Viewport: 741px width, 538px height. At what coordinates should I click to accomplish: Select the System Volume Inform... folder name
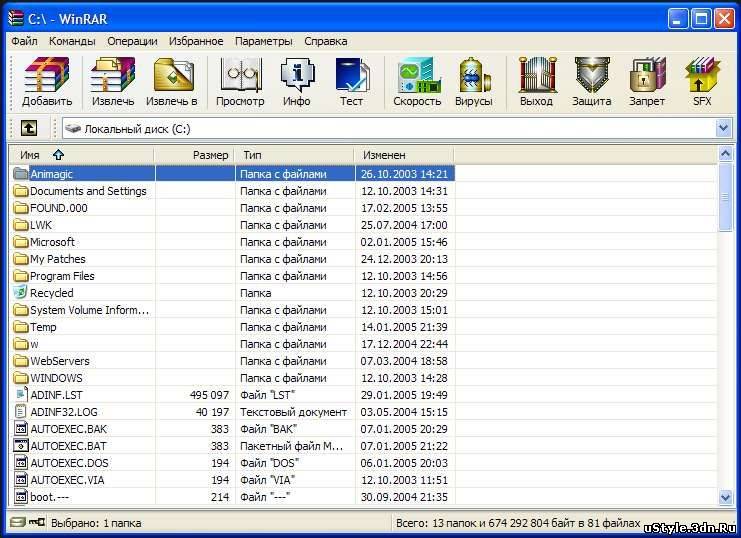[90, 310]
